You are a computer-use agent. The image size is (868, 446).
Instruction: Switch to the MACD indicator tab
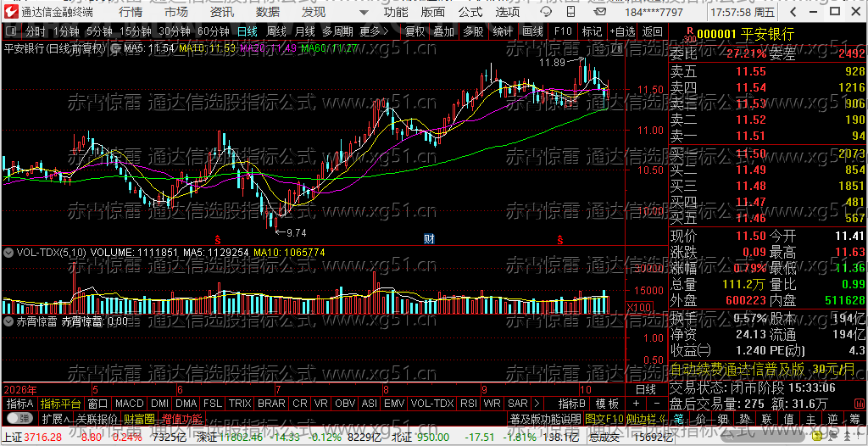click(x=130, y=404)
